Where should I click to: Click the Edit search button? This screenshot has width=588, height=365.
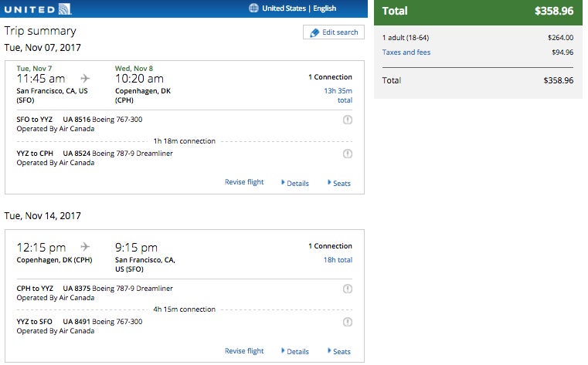[x=334, y=32]
